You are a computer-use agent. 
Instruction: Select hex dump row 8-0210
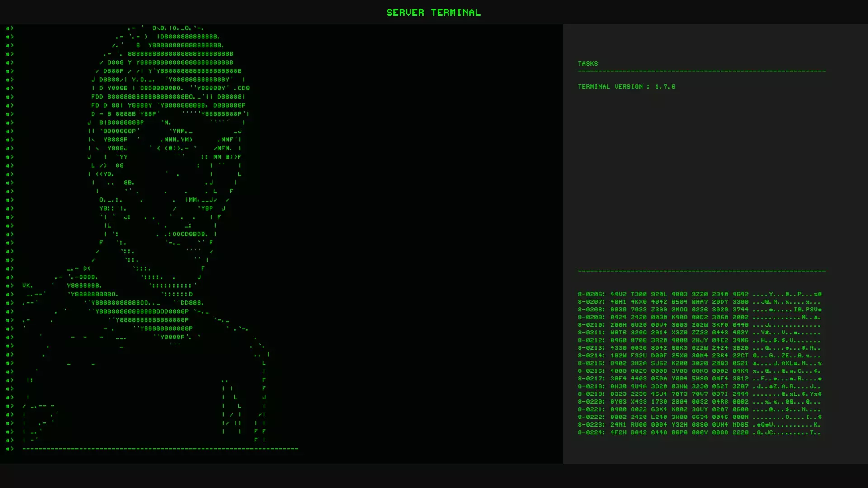click(699, 325)
